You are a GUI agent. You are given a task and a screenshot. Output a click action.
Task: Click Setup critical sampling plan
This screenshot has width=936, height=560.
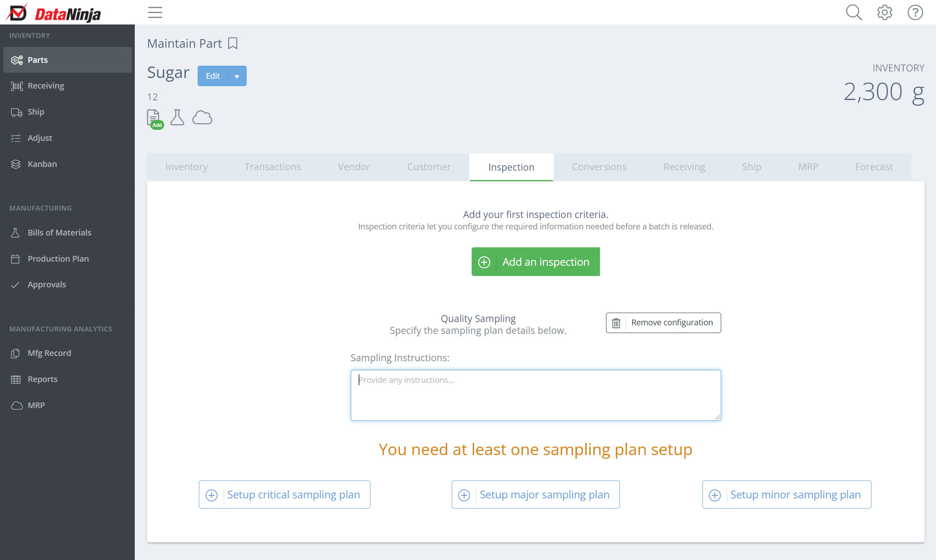pyautogui.click(x=284, y=495)
